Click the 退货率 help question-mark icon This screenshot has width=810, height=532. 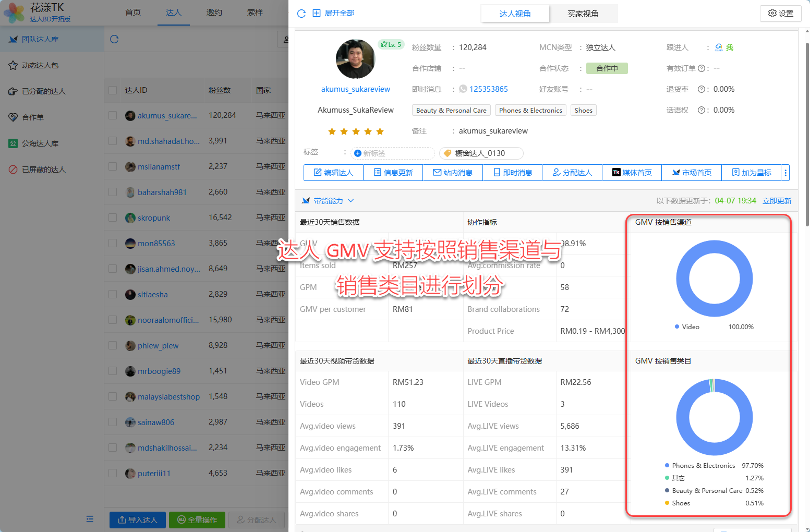point(702,89)
